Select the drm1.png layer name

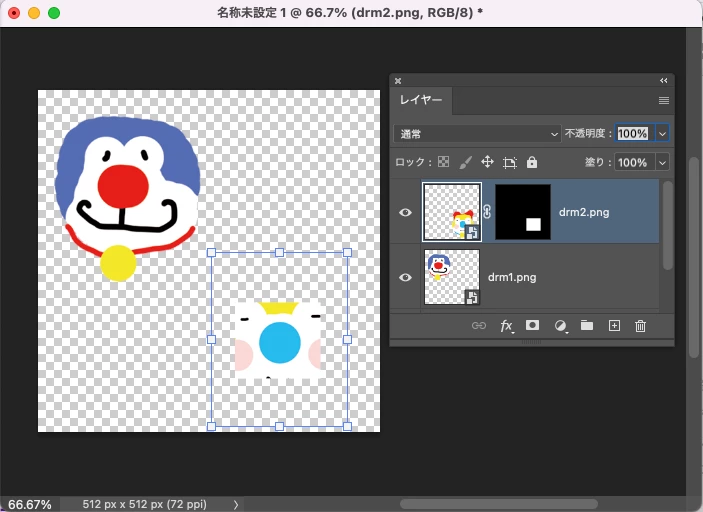click(x=512, y=277)
